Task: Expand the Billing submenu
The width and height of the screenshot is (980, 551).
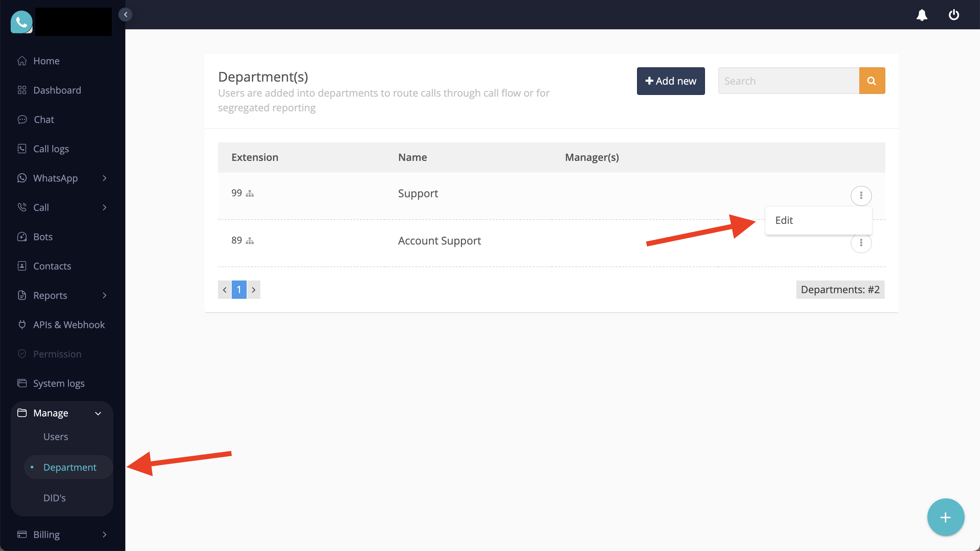Action: click(x=104, y=535)
